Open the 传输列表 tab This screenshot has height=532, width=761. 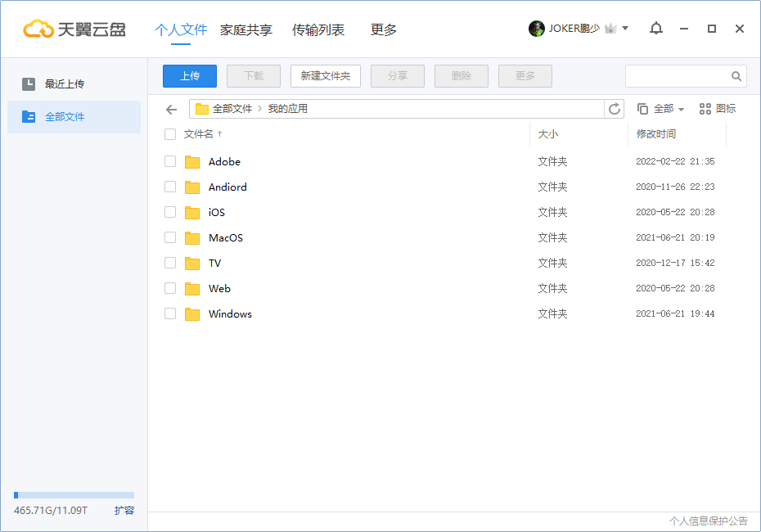click(317, 29)
